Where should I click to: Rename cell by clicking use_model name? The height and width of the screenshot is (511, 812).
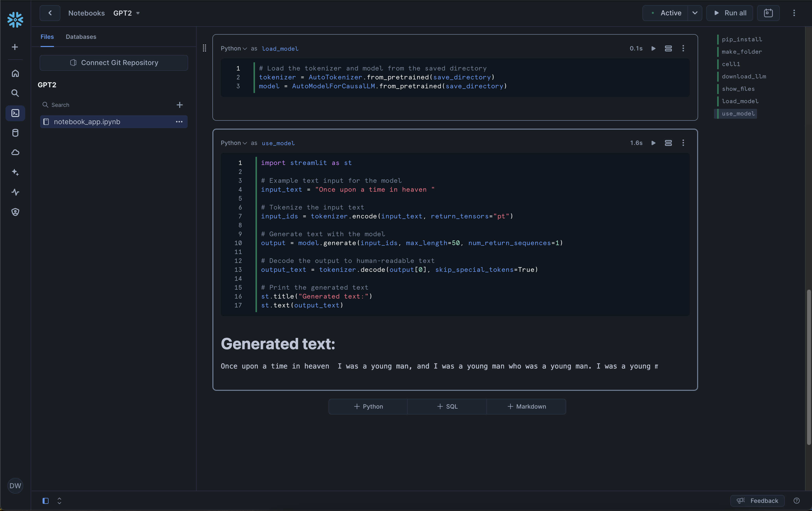coord(278,143)
